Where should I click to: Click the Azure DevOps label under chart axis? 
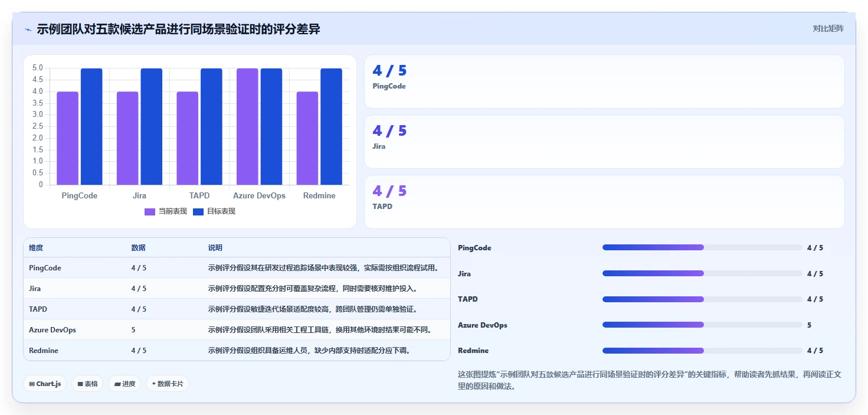(259, 195)
